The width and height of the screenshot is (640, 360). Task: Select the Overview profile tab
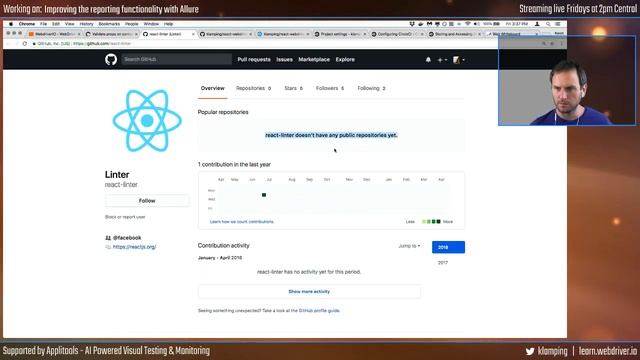(213, 88)
